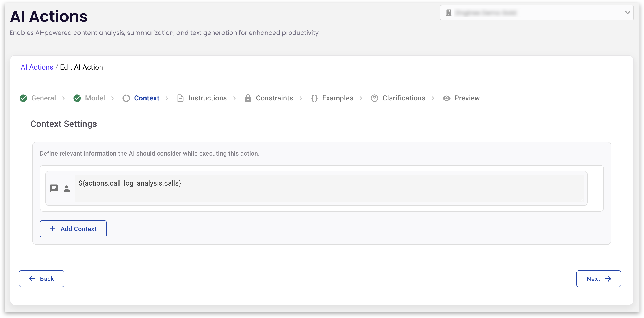Click the chat message icon in context row
644x318 pixels.
click(54, 188)
